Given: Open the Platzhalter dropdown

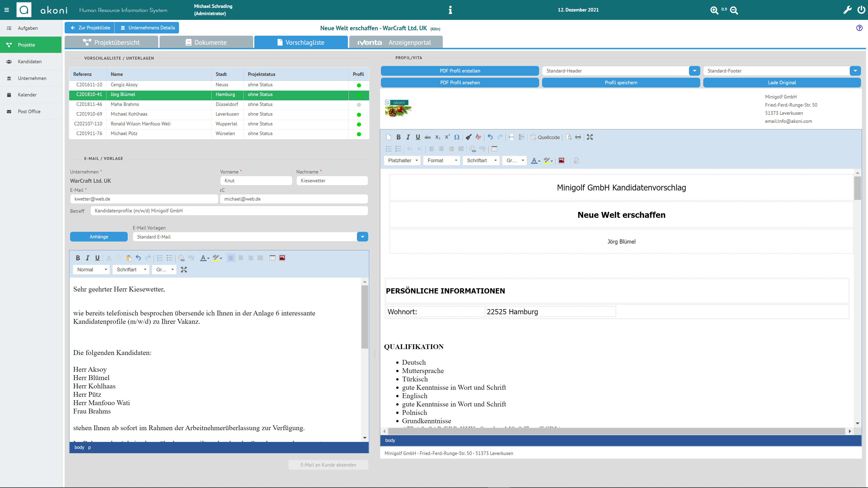Looking at the screenshot, I should click(x=403, y=161).
